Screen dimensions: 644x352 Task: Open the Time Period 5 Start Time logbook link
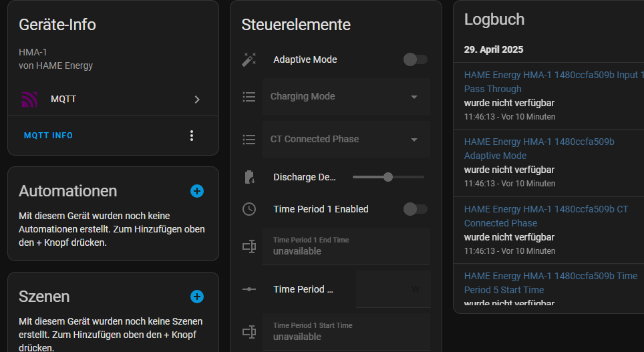pyautogui.click(x=550, y=283)
